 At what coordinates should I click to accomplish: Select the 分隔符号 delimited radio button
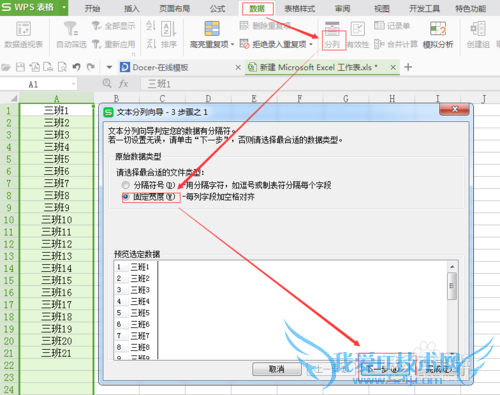125,185
